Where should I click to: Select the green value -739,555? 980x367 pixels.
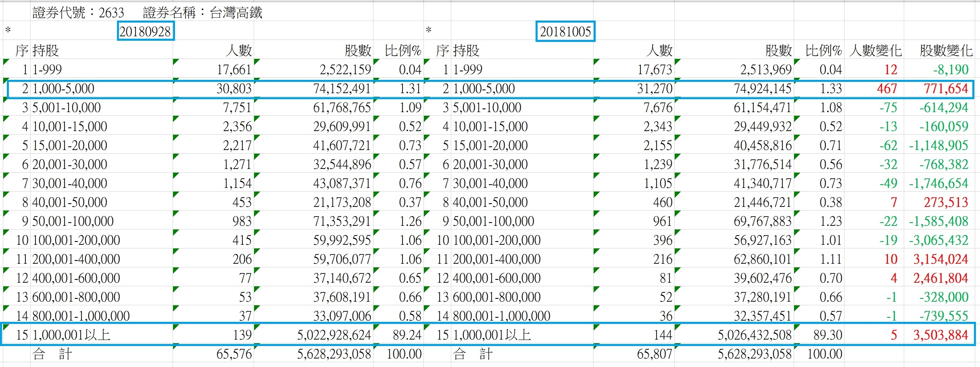pos(944,316)
